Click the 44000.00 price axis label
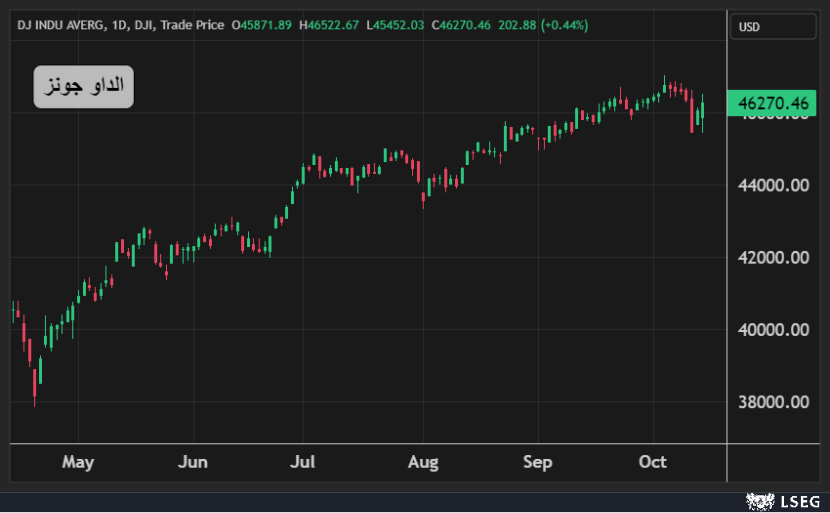830x513 pixels. click(x=772, y=185)
